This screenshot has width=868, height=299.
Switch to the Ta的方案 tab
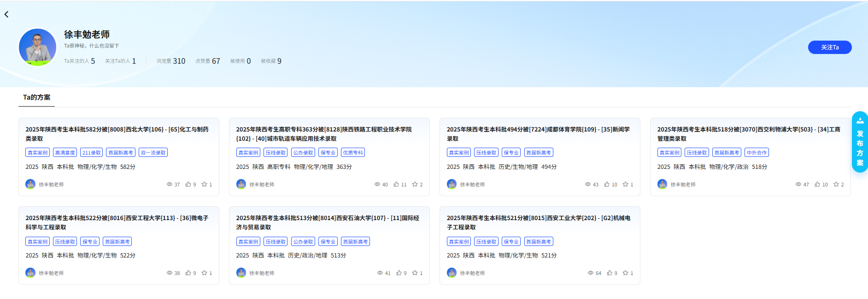coord(37,97)
